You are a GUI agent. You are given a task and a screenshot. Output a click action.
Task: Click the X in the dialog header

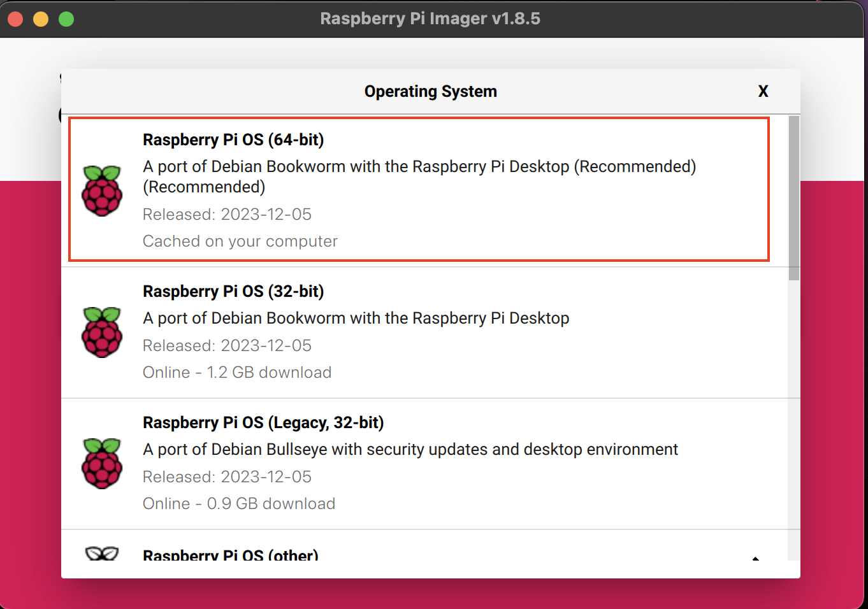(x=763, y=91)
